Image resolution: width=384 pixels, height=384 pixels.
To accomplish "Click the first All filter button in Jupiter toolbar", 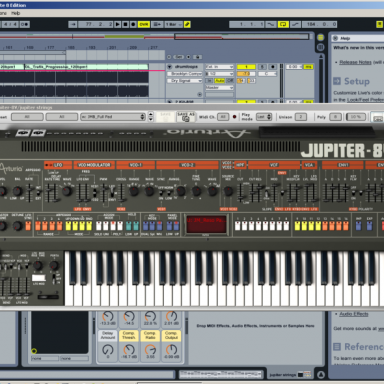I will (27, 117).
